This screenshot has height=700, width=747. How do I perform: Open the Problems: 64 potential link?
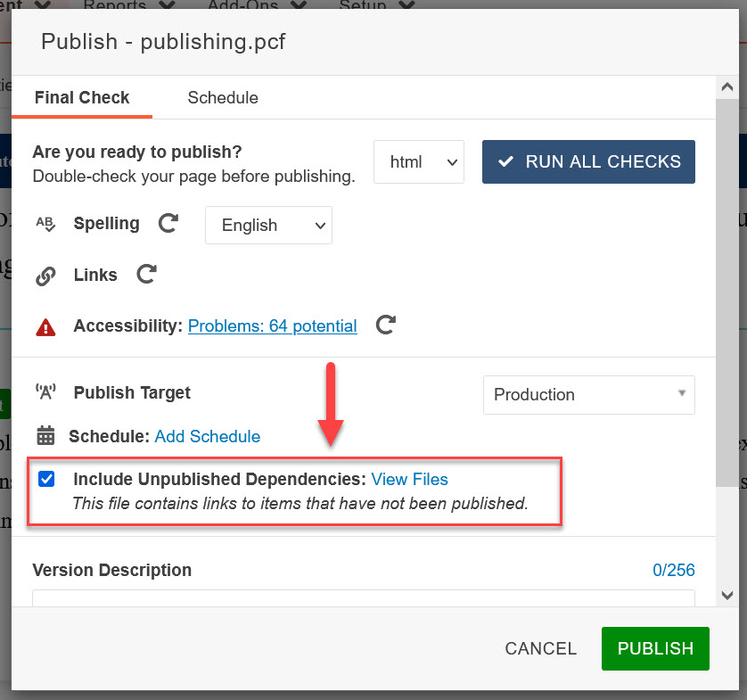[x=272, y=326]
